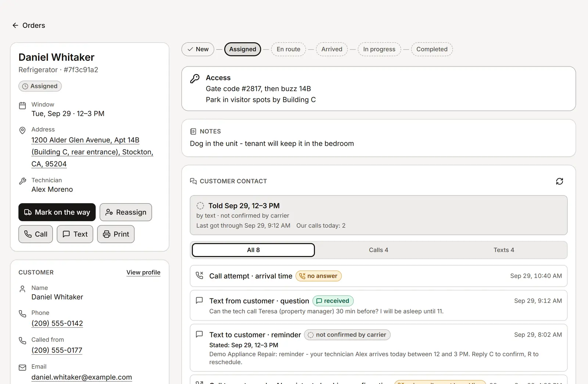Screen dimensions: 588x384
Task: Click phone number (209) 555-0142
Action: (57, 323)
